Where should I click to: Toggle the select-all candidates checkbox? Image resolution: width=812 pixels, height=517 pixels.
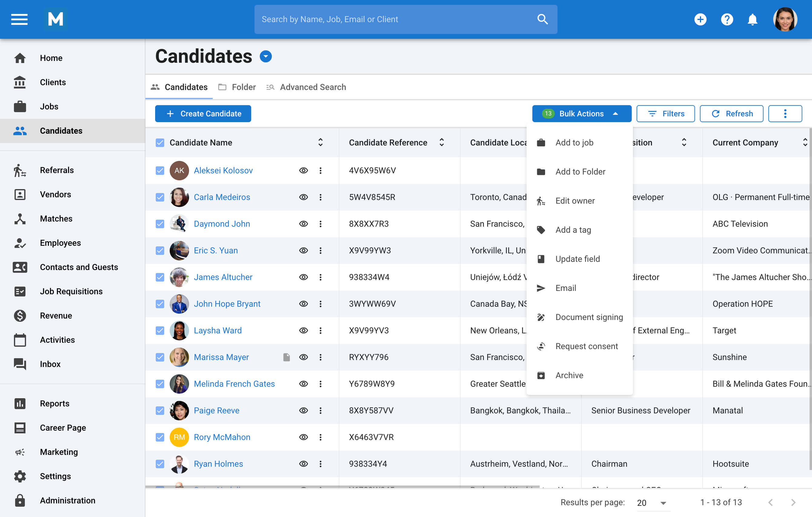click(x=160, y=143)
